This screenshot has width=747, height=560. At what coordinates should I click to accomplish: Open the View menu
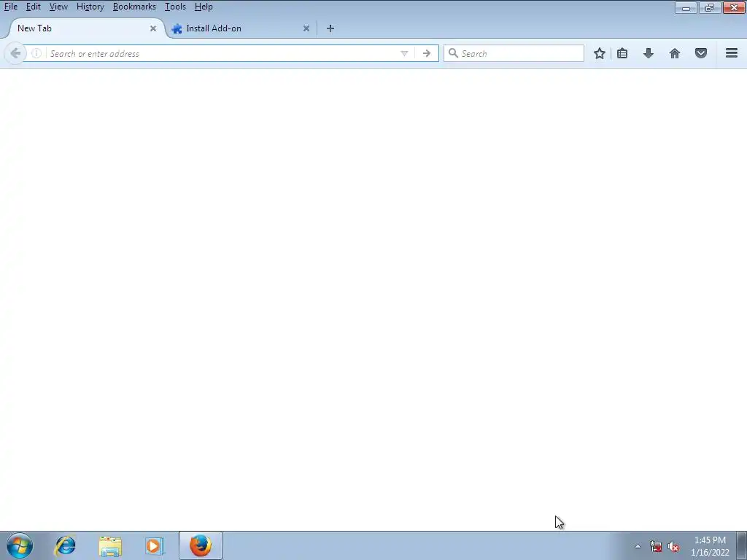click(x=58, y=7)
